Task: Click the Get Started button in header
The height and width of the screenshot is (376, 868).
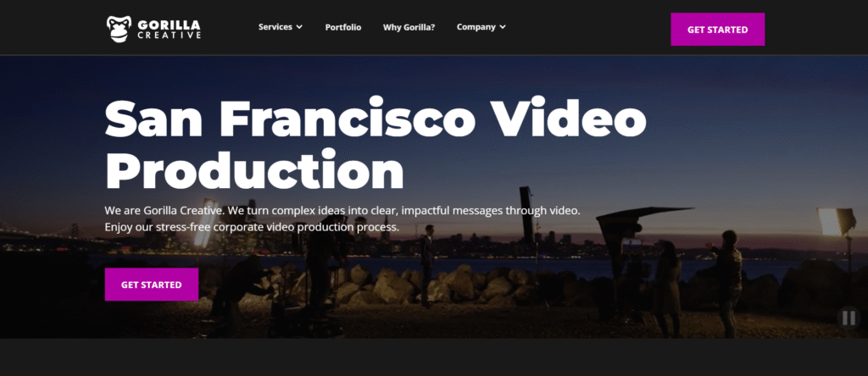Action: tap(717, 30)
